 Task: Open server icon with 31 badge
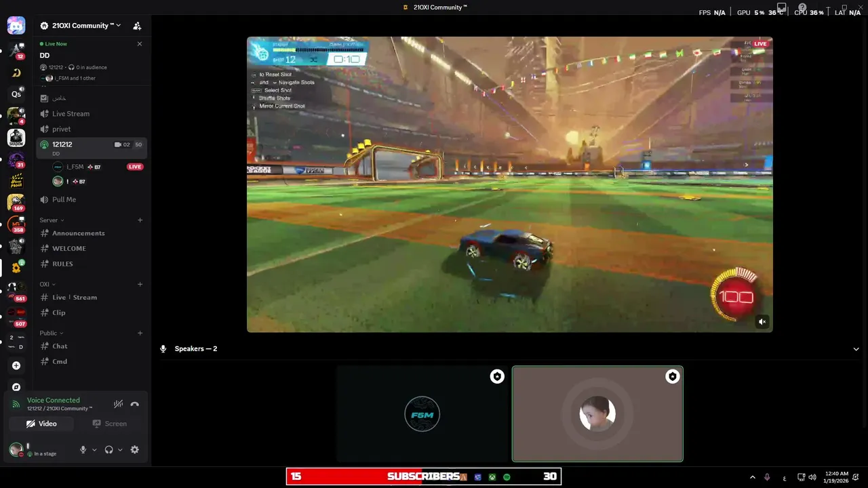[x=16, y=160]
